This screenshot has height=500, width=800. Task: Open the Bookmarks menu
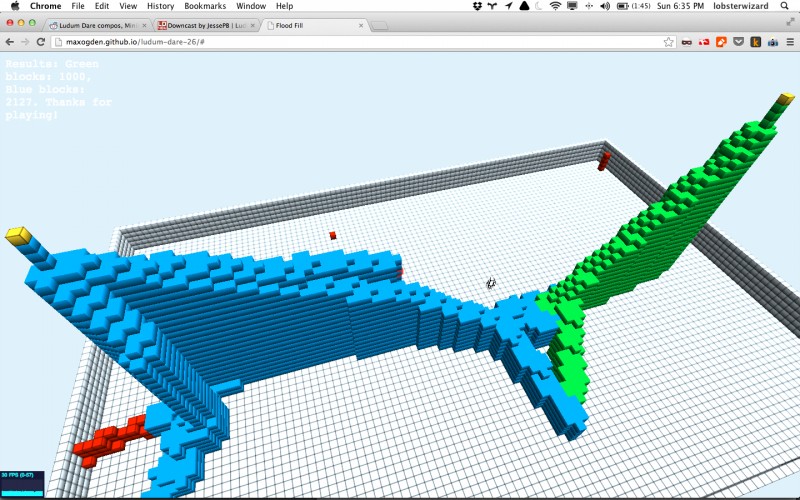[x=205, y=6]
